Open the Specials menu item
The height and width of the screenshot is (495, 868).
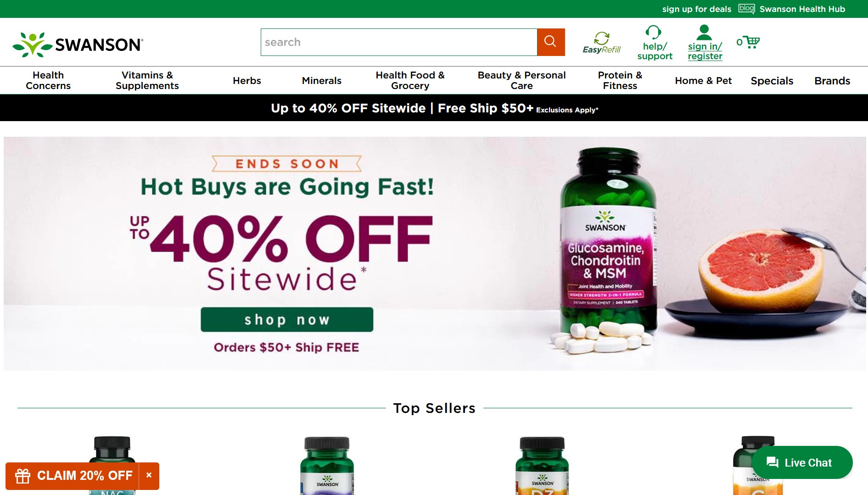(x=772, y=81)
